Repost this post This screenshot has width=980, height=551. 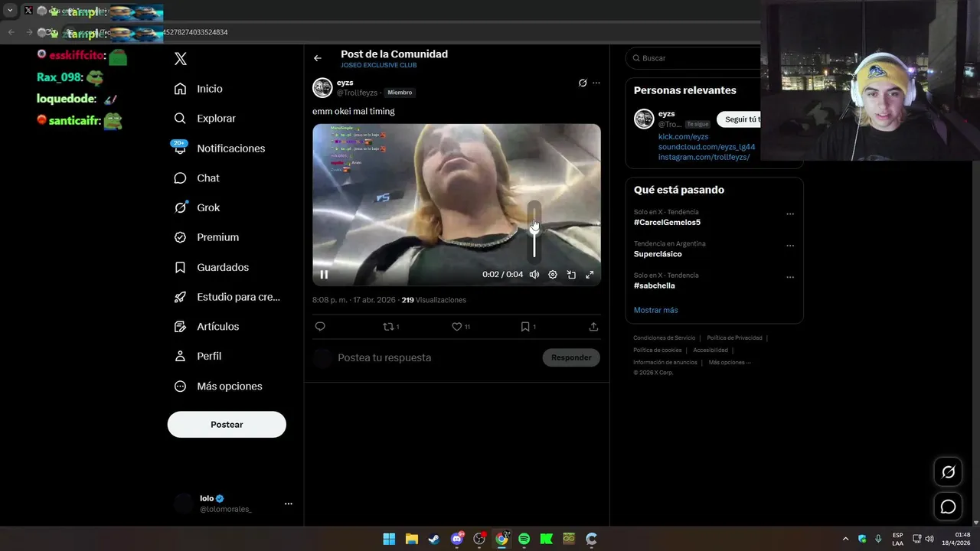pyautogui.click(x=390, y=327)
